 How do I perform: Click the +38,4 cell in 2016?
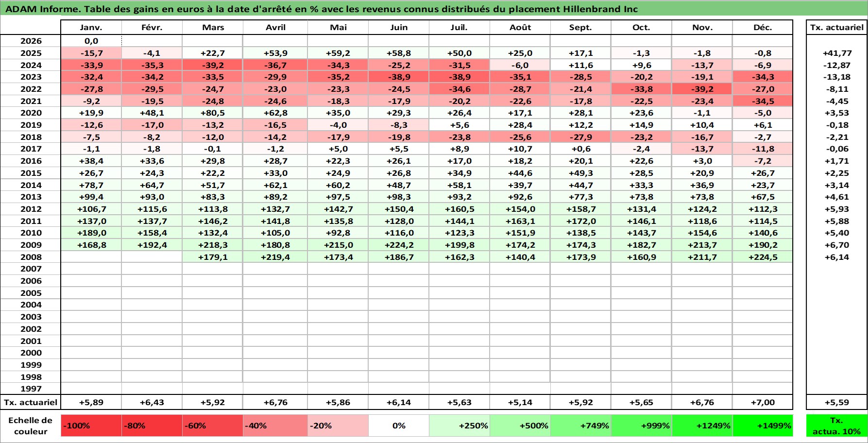click(x=91, y=161)
